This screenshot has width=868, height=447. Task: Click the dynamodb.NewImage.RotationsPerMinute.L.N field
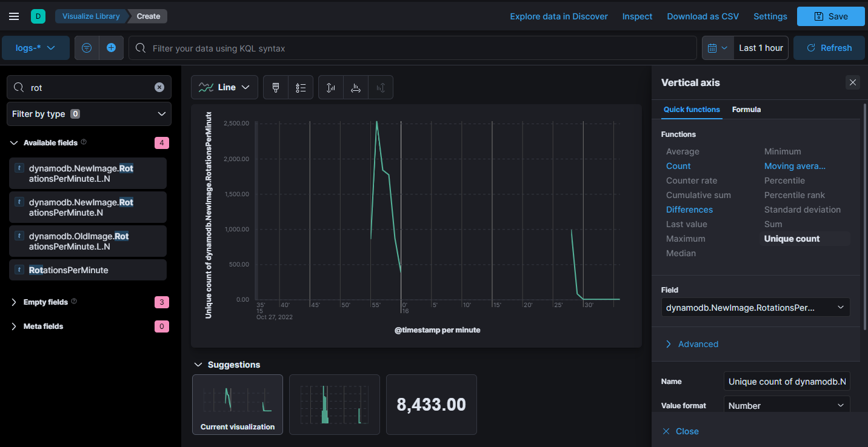pyautogui.click(x=88, y=173)
